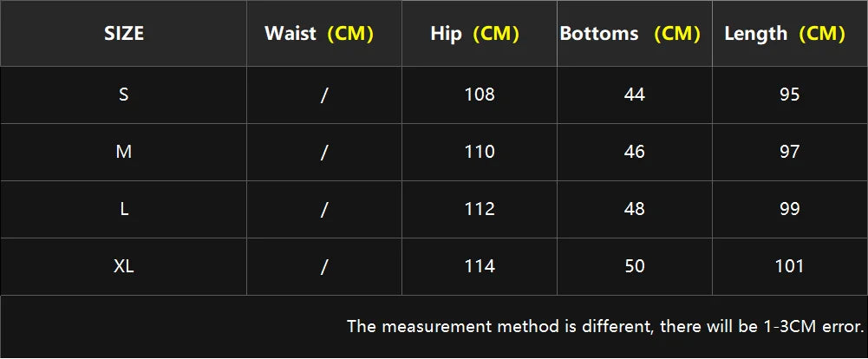
Task: Select the Length (CM) header cell
Action: tap(785, 34)
